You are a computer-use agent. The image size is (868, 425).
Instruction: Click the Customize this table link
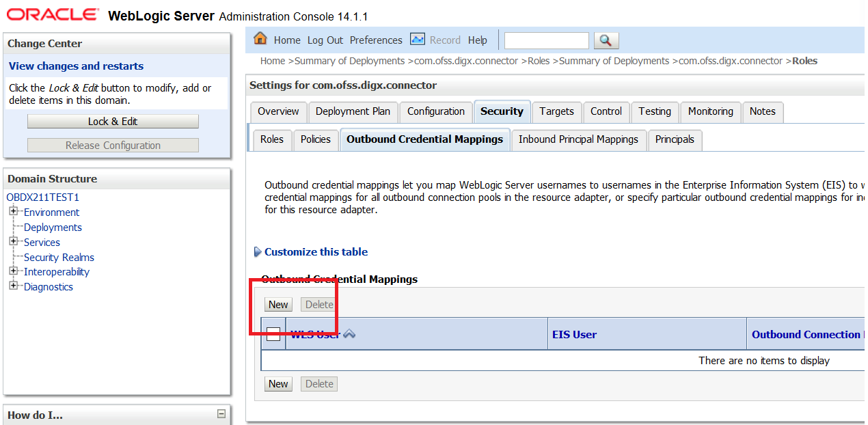(316, 252)
